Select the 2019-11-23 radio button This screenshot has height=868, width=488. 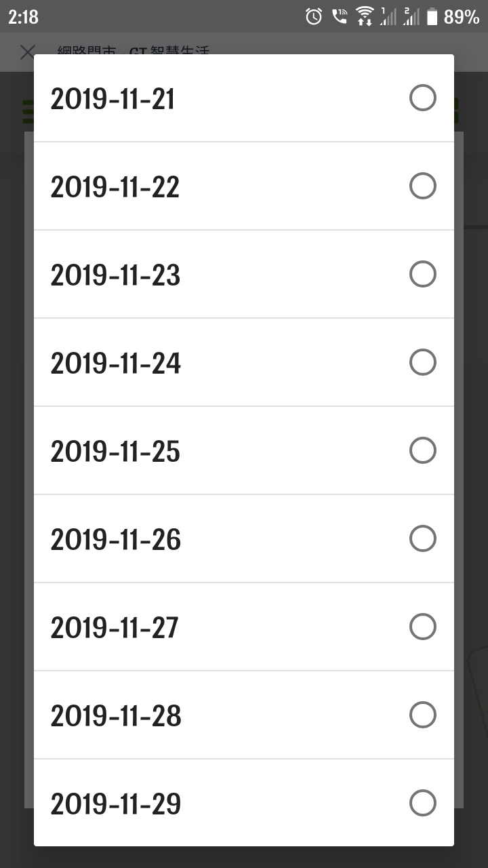click(423, 274)
